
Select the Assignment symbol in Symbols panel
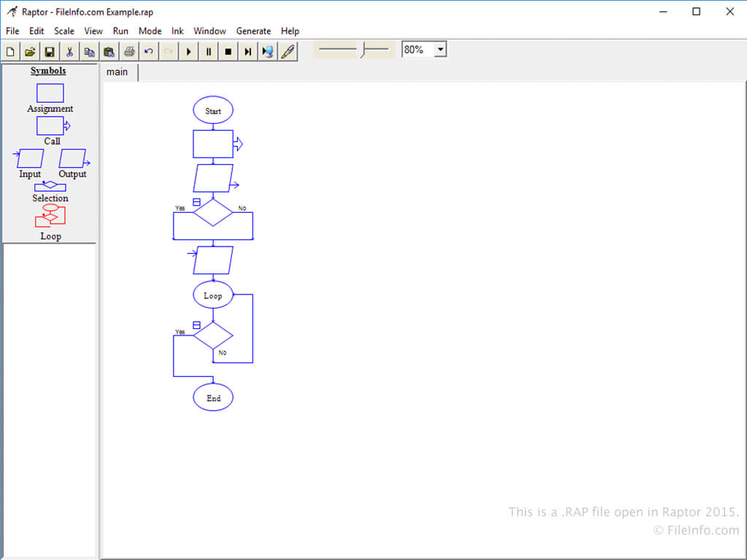click(50, 93)
